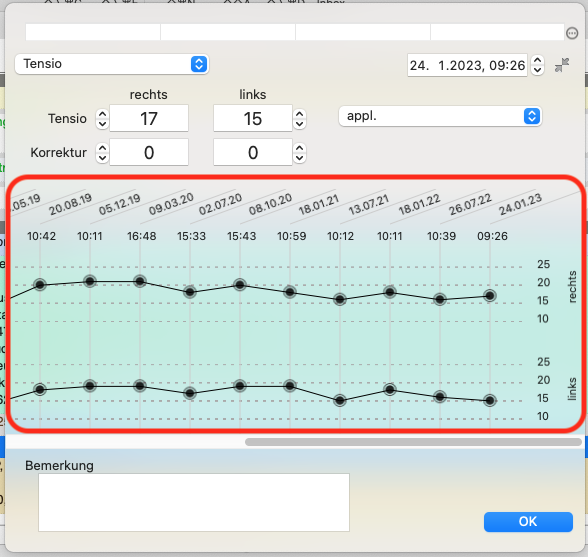The image size is (588, 557).
Task: Click the 05.12.19 rechts data point
Action: (140, 281)
